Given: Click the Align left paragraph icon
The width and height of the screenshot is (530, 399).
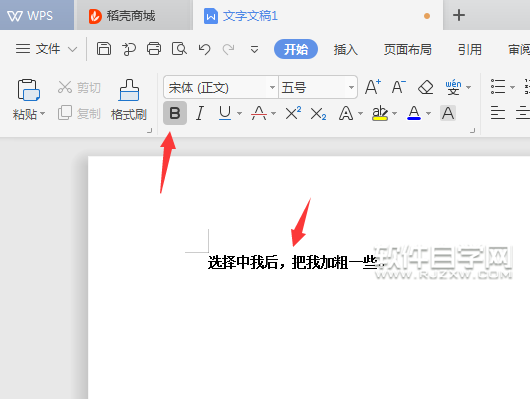Looking at the screenshot, I should (x=498, y=113).
